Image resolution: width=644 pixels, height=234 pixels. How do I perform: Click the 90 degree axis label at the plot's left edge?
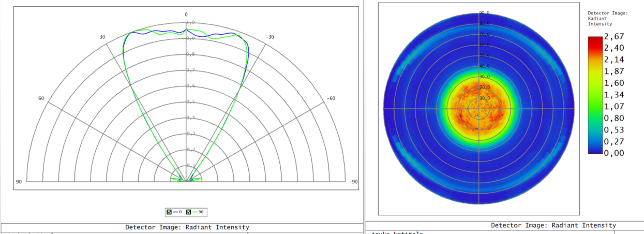[19, 182]
